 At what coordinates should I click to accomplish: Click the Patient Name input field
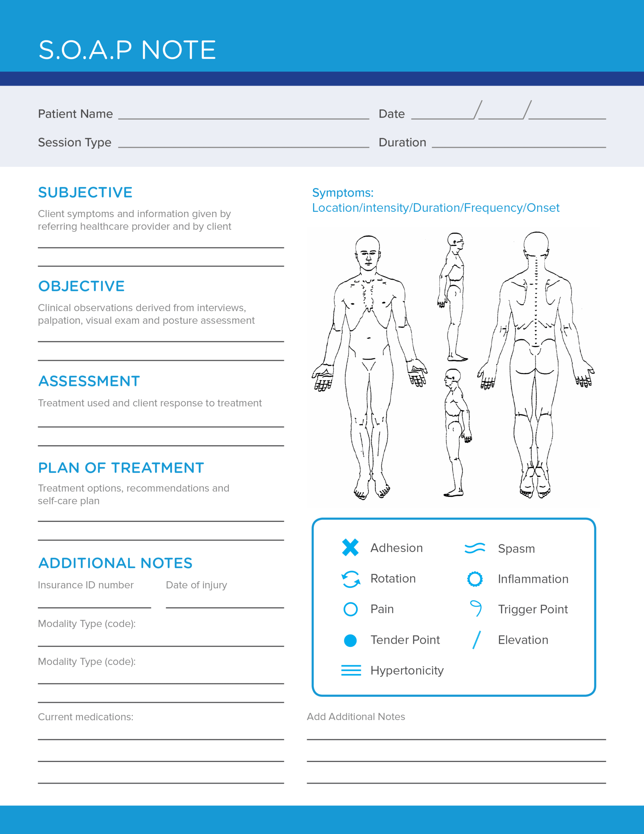pos(237,108)
